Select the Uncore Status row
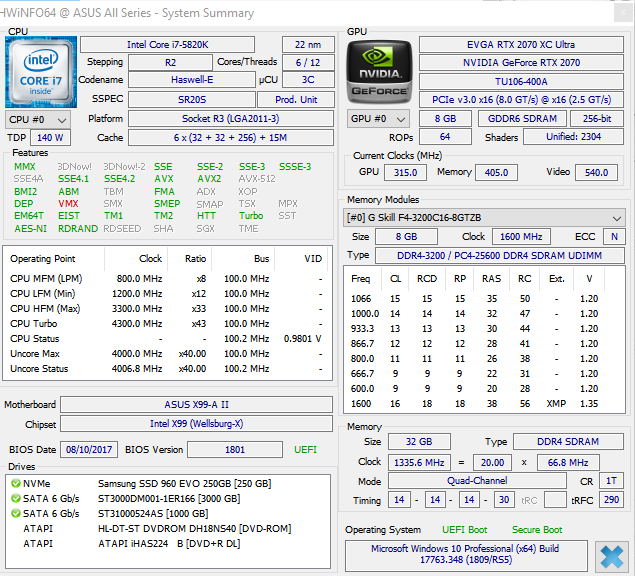This screenshot has height=576, width=635. pos(167,369)
